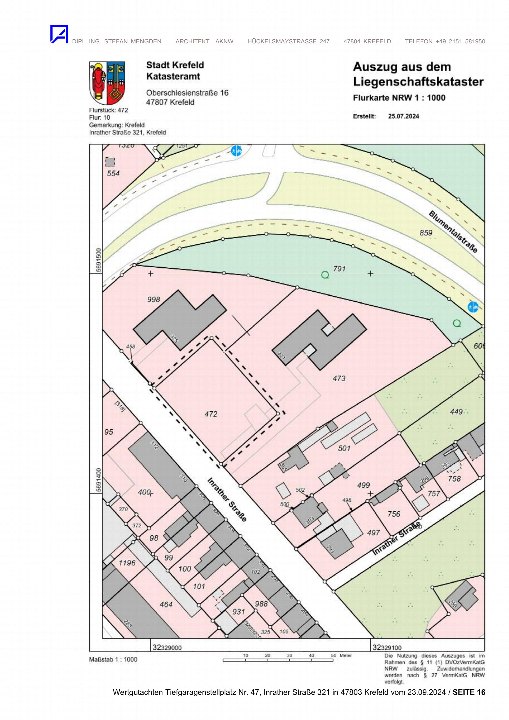Click the creation date 25.07.2024

(x=403, y=116)
